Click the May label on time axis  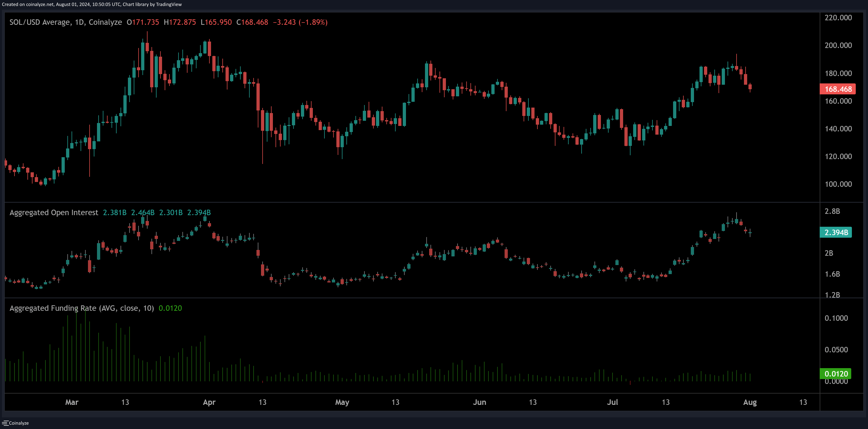coord(342,402)
